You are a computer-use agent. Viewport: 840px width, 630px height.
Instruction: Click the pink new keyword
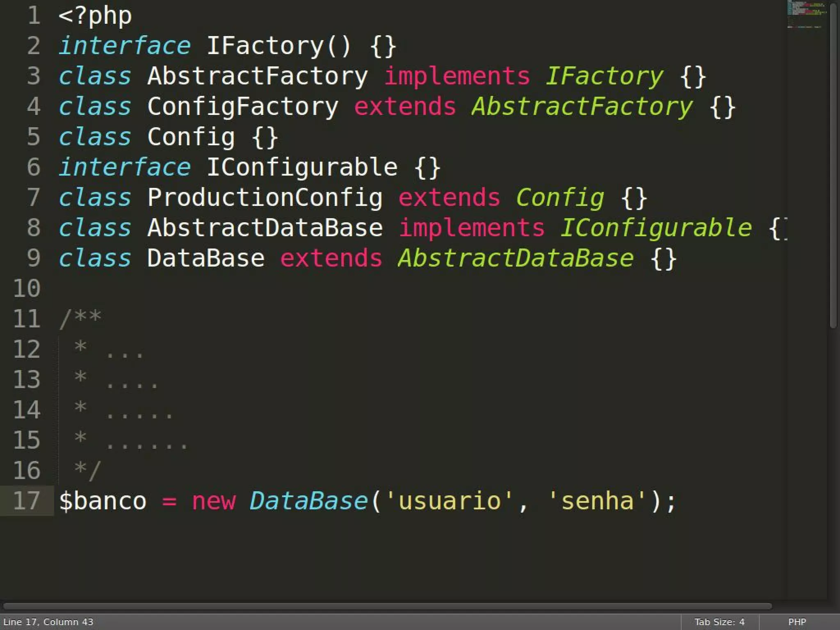click(x=214, y=501)
